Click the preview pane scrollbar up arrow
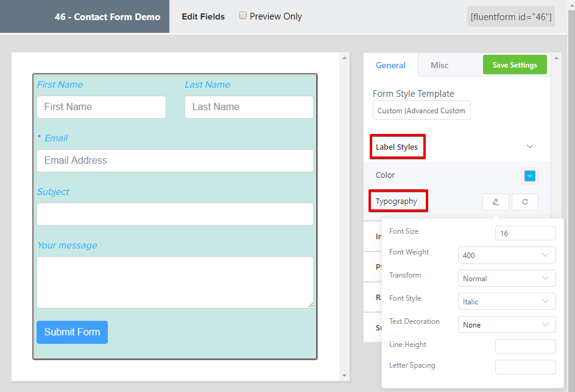575x392 pixels. tap(344, 58)
